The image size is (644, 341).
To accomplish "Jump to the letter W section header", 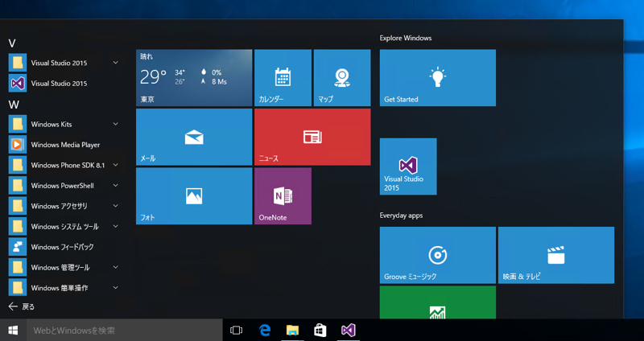I will (14, 105).
